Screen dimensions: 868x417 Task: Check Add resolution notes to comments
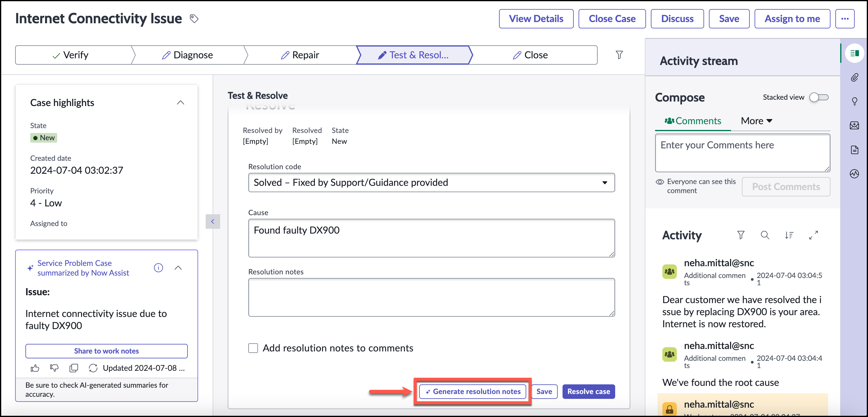[253, 348]
